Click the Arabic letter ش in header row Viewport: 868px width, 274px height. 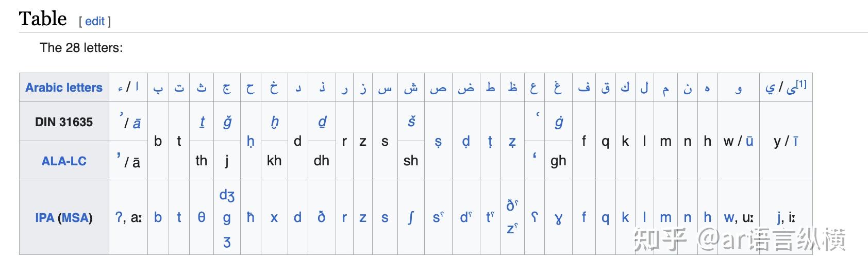tap(411, 88)
